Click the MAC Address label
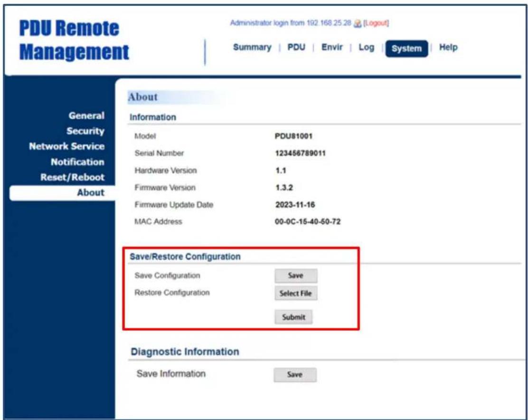The width and height of the screenshot is (528, 420). [x=158, y=221]
